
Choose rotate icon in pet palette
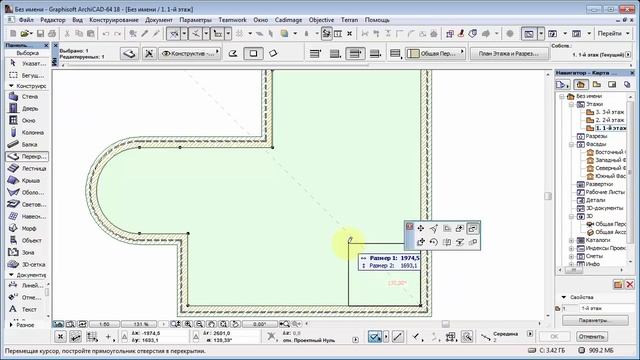(x=433, y=242)
